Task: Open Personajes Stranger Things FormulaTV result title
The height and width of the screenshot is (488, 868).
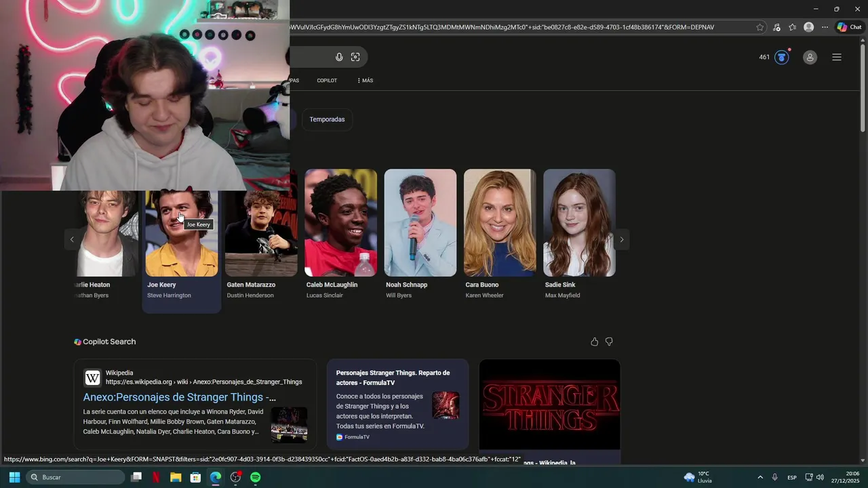Action: [393, 378]
